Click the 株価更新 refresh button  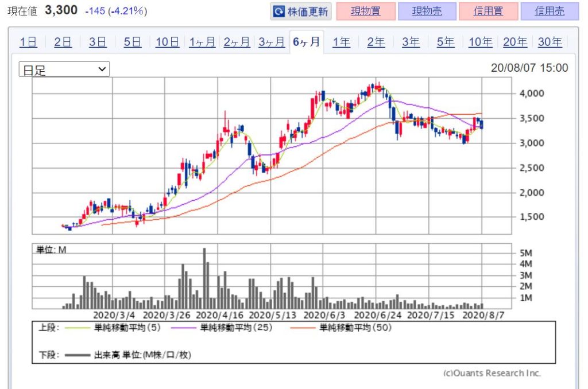300,11
